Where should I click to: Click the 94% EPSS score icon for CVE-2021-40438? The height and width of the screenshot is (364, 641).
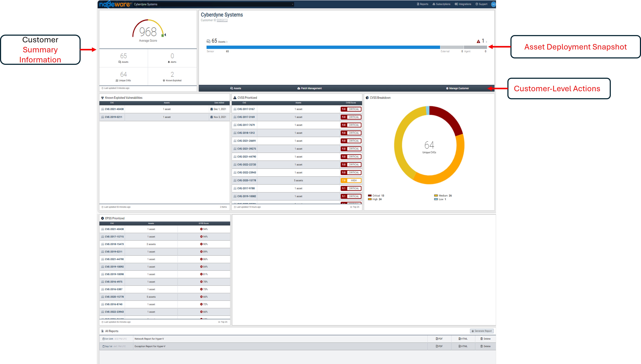pos(201,229)
